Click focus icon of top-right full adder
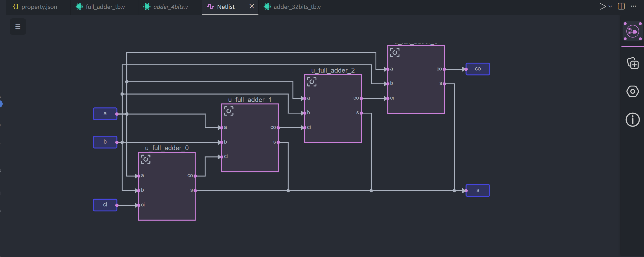The image size is (644, 257). click(x=395, y=52)
